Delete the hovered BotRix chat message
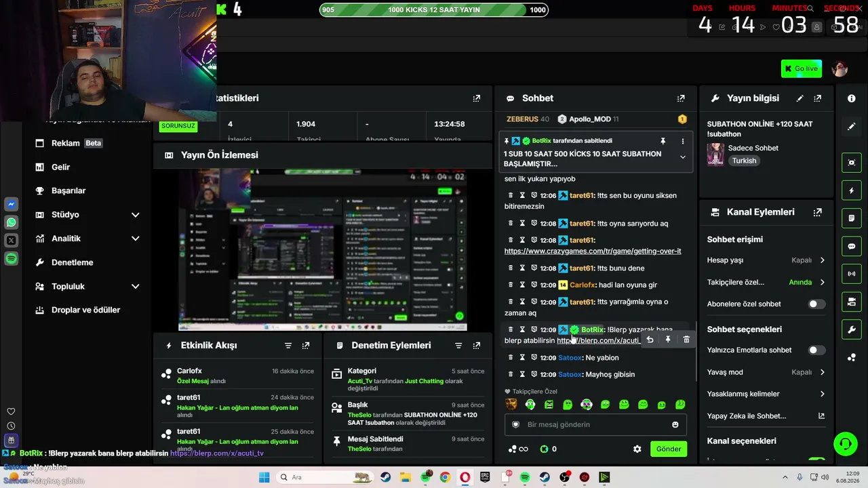 (x=686, y=340)
